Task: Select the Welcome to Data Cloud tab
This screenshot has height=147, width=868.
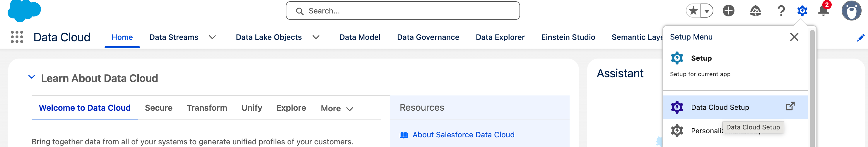Action: point(85,108)
